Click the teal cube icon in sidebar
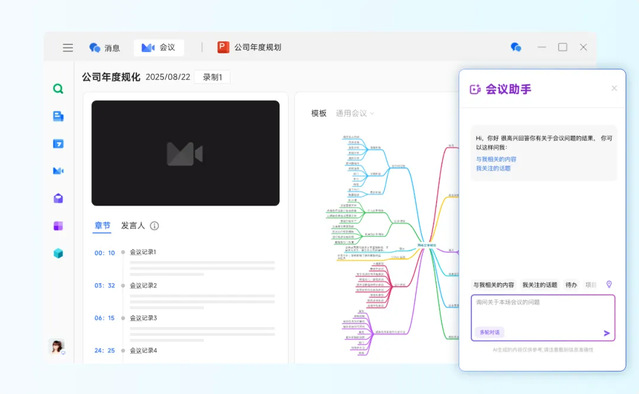 click(58, 253)
